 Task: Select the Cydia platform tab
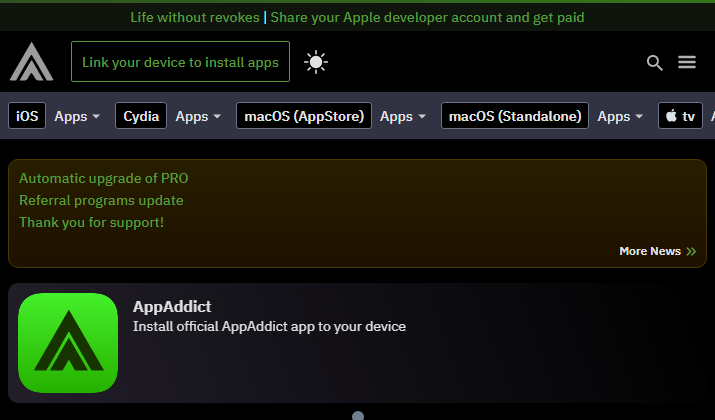tap(141, 116)
